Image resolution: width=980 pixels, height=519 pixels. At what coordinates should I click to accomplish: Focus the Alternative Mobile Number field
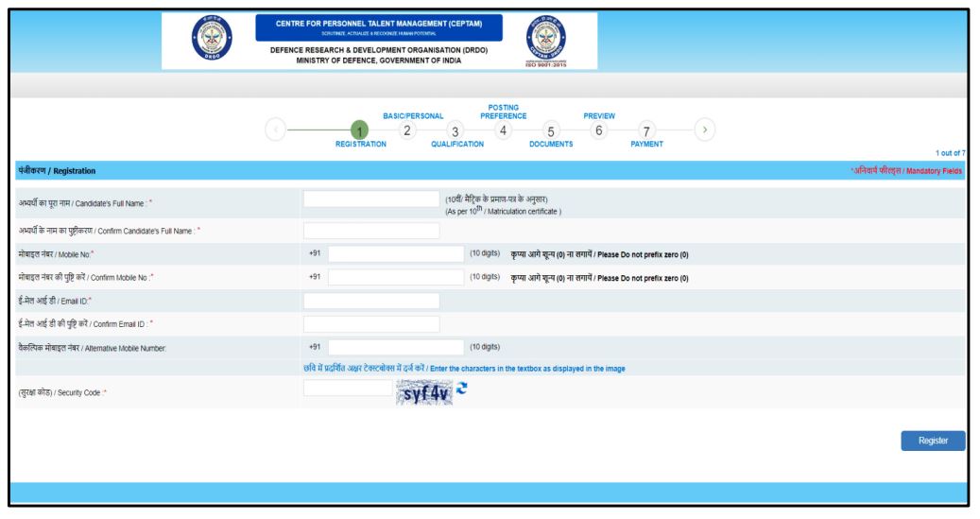pyautogui.click(x=396, y=347)
